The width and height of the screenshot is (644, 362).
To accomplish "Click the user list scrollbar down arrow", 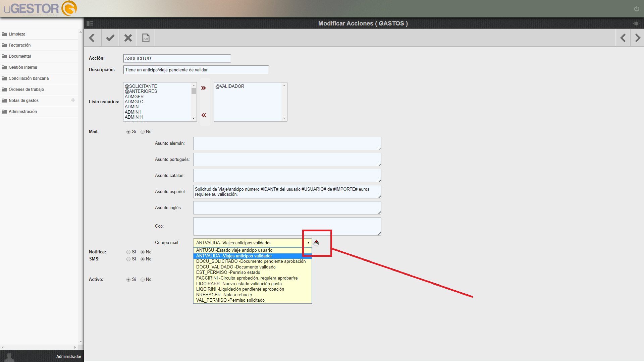I will 194,118.
